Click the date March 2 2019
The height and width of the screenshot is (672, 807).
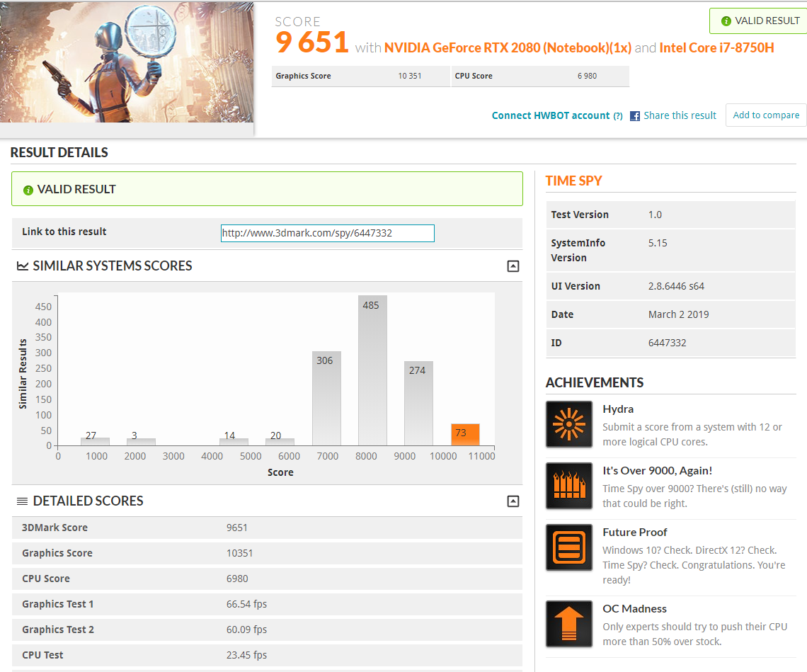click(679, 314)
